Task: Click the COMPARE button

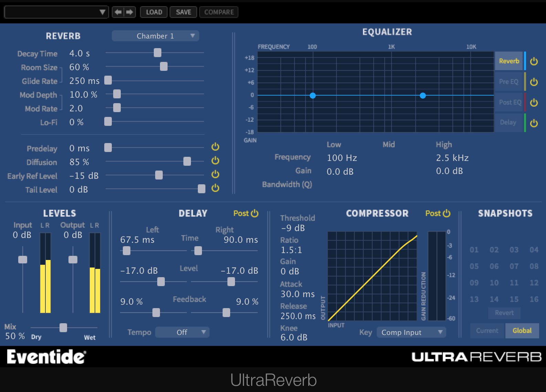Action: pyautogui.click(x=219, y=12)
